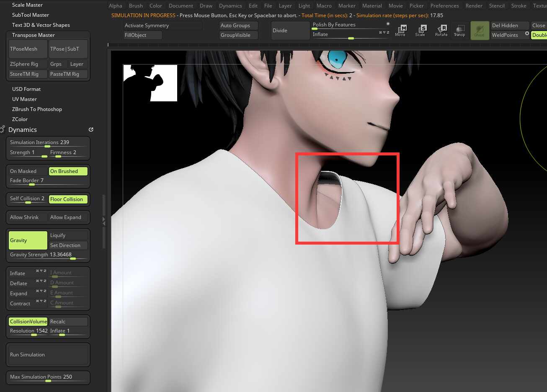Select the Rotate transform icon
This screenshot has width=547, height=392.
coord(441,31)
